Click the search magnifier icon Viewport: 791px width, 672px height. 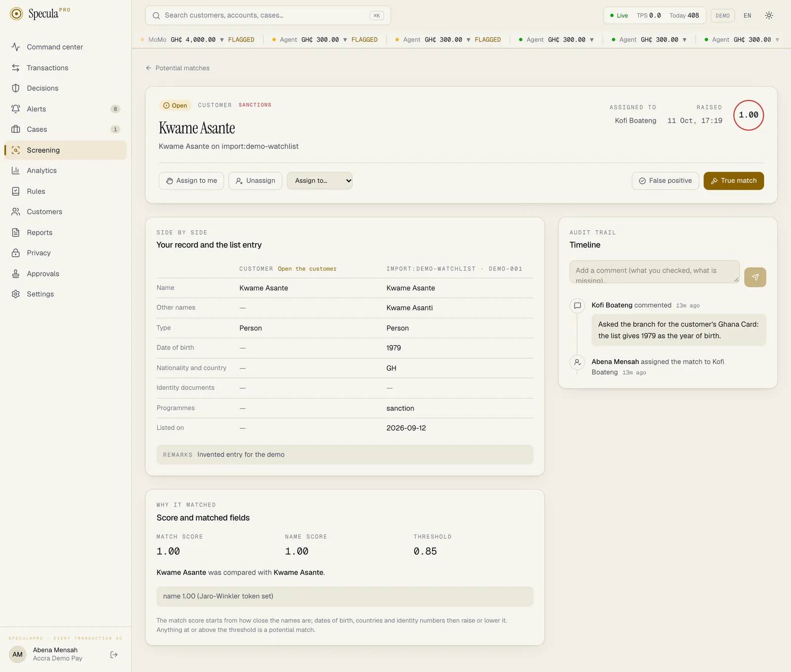coord(156,15)
